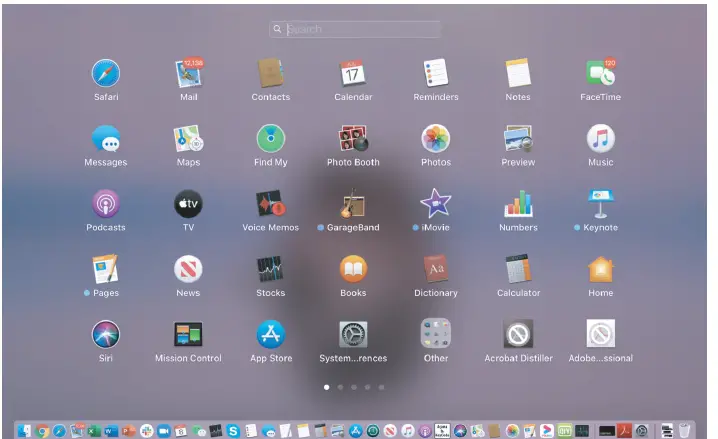
Task: Open the Stocks app in Launchpad
Action: click(x=271, y=269)
